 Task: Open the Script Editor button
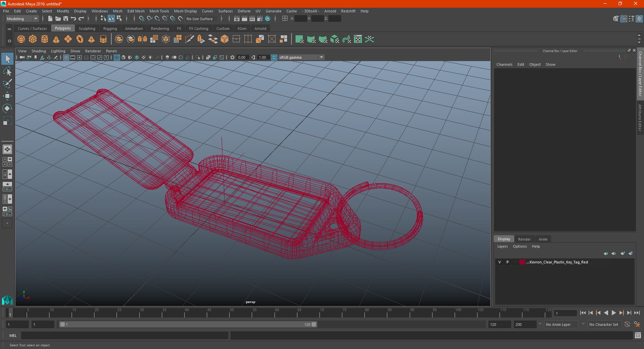(x=638, y=335)
